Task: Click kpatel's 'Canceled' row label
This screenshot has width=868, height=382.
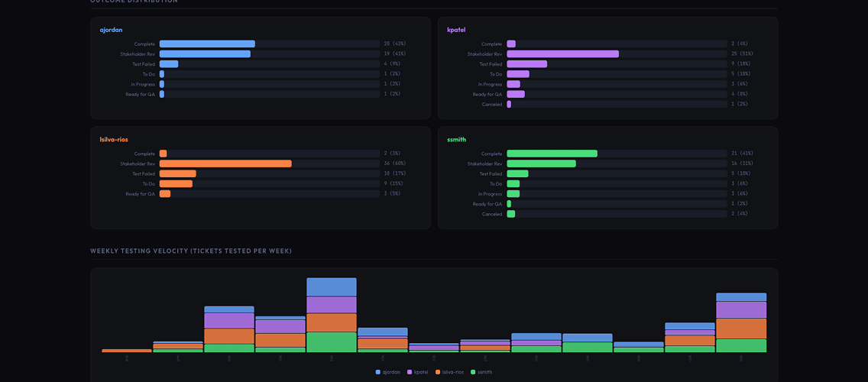Action: 492,104
